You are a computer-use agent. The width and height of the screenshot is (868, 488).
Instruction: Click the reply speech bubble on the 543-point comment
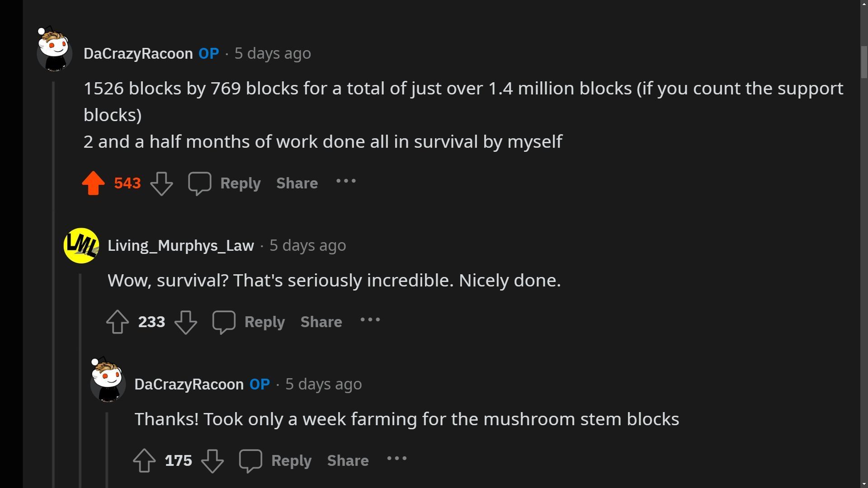tap(199, 183)
